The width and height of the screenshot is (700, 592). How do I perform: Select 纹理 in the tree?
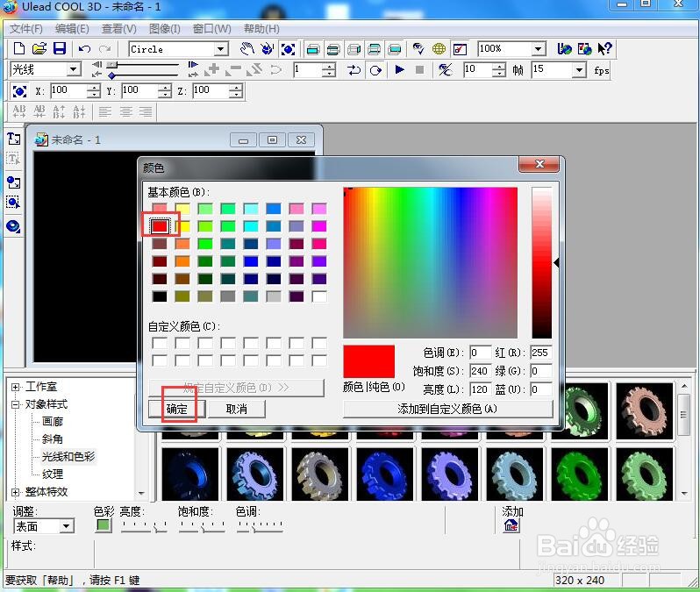coord(53,474)
